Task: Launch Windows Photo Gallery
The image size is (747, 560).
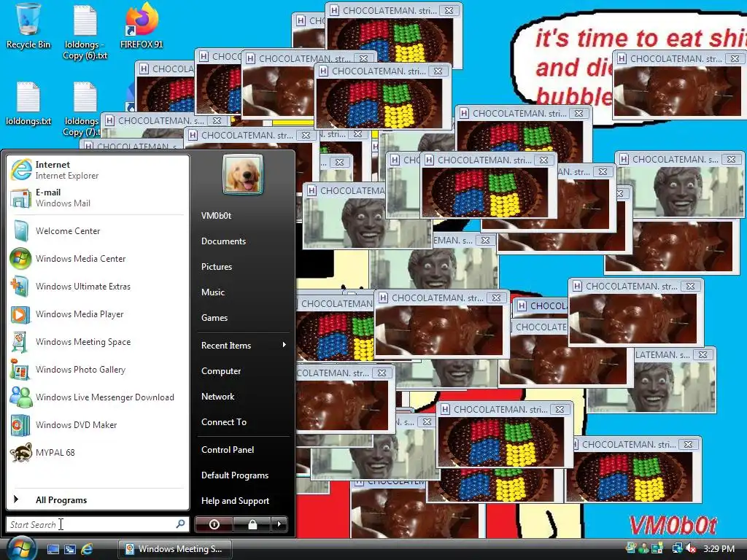Action: (97, 370)
